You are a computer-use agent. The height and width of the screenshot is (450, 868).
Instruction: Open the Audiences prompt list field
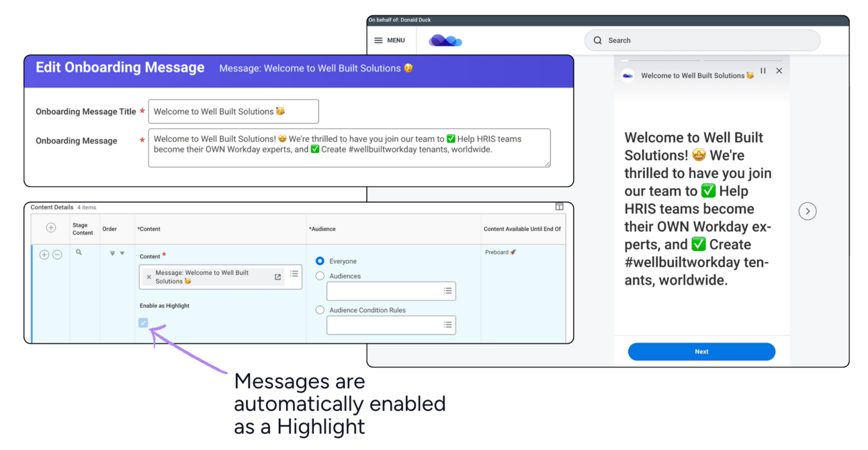(391, 291)
